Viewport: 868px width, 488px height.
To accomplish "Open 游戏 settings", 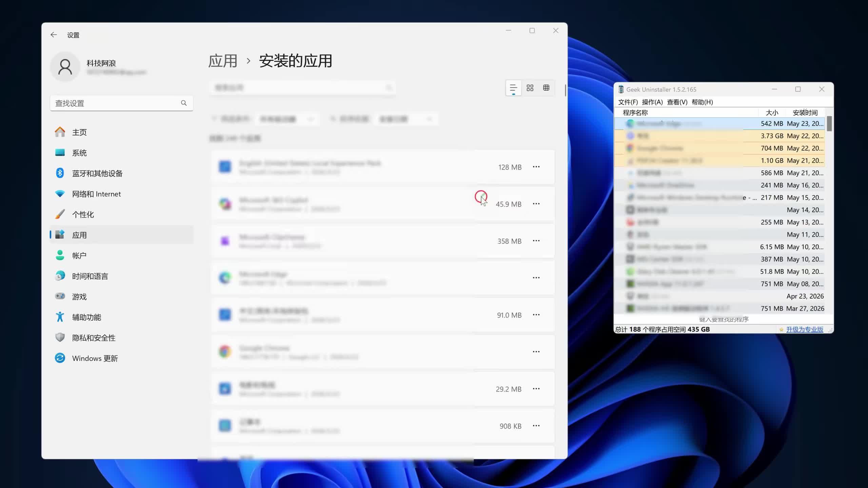I will (x=121, y=297).
